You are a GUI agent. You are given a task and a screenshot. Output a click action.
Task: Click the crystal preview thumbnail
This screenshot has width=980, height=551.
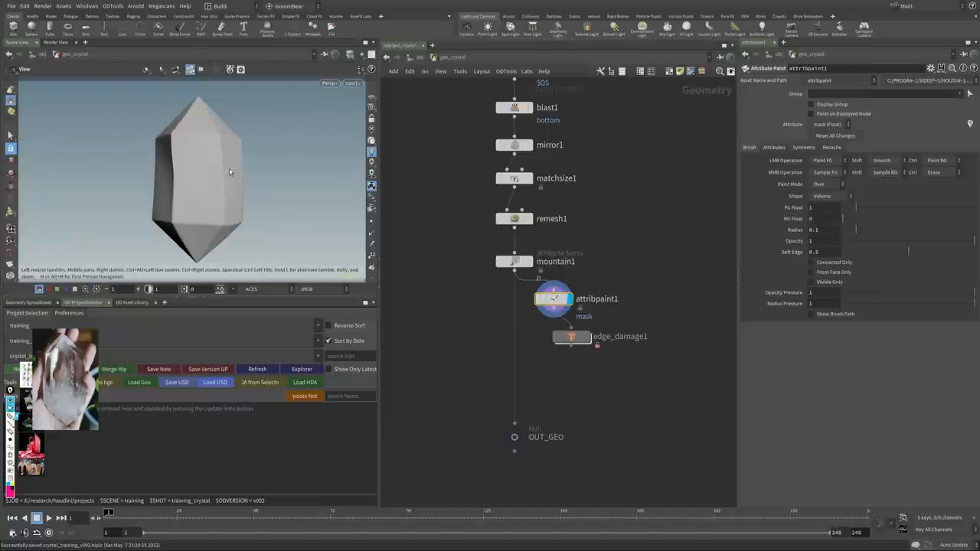[x=65, y=379]
